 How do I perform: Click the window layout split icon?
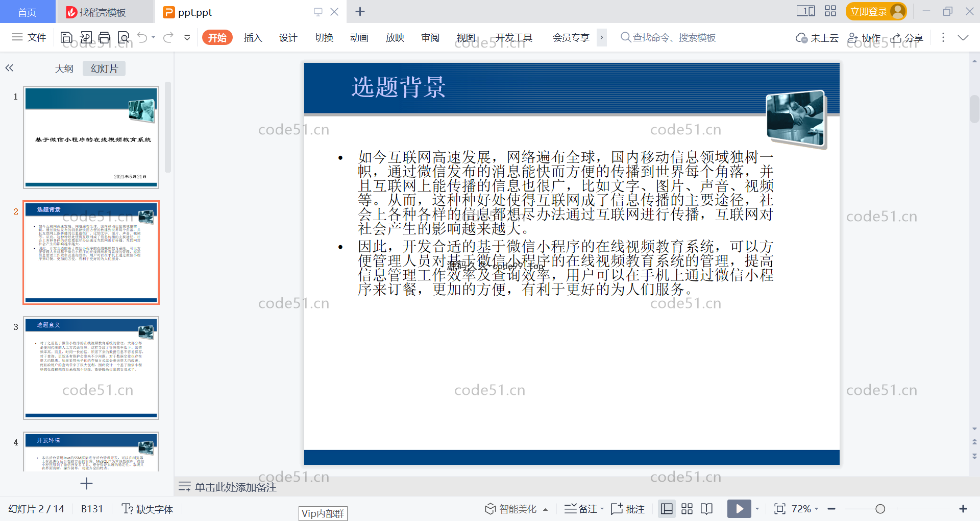point(806,11)
